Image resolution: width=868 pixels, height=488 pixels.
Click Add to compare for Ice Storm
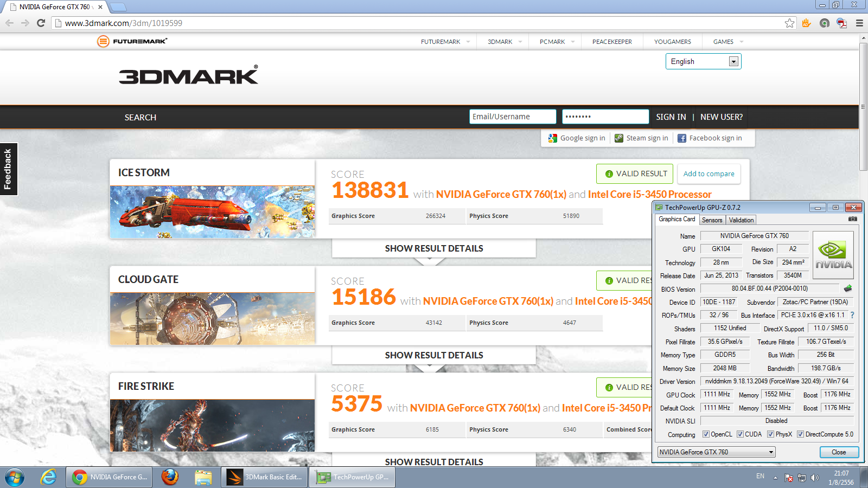point(709,174)
